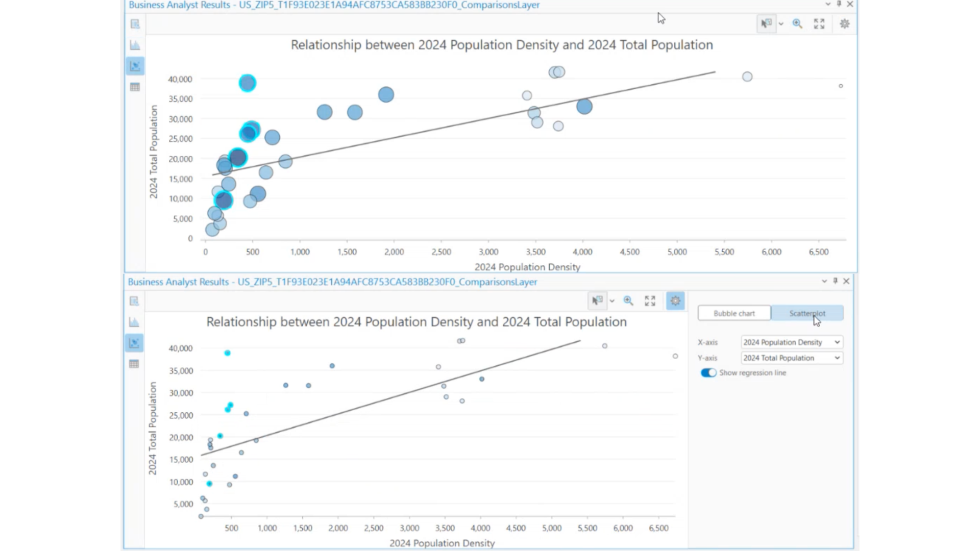Open the chart settings gear icon
Screen dimensions: 980x551
coord(844,23)
